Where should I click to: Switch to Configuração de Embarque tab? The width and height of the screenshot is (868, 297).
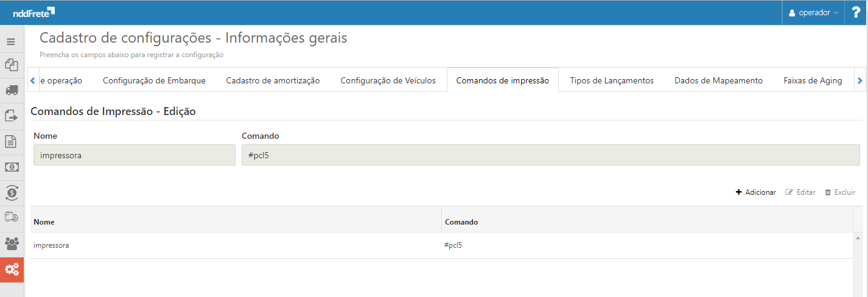click(154, 80)
